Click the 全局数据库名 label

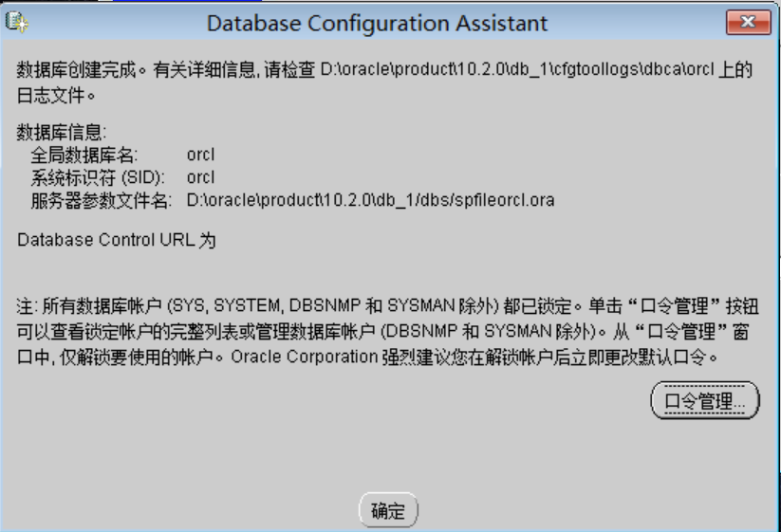[x=84, y=156]
